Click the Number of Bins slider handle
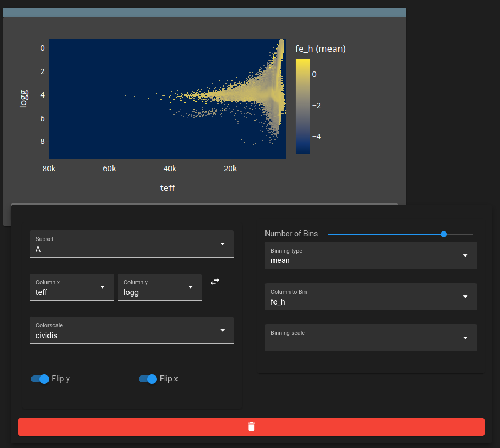The image size is (500, 448). click(x=443, y=234)
